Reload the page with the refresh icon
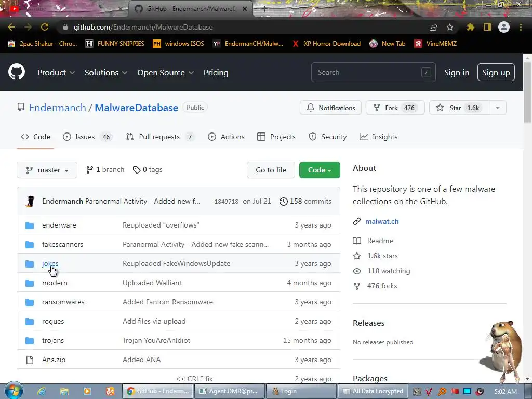This screenshot has width=532, height=399. tap(45, 27)
